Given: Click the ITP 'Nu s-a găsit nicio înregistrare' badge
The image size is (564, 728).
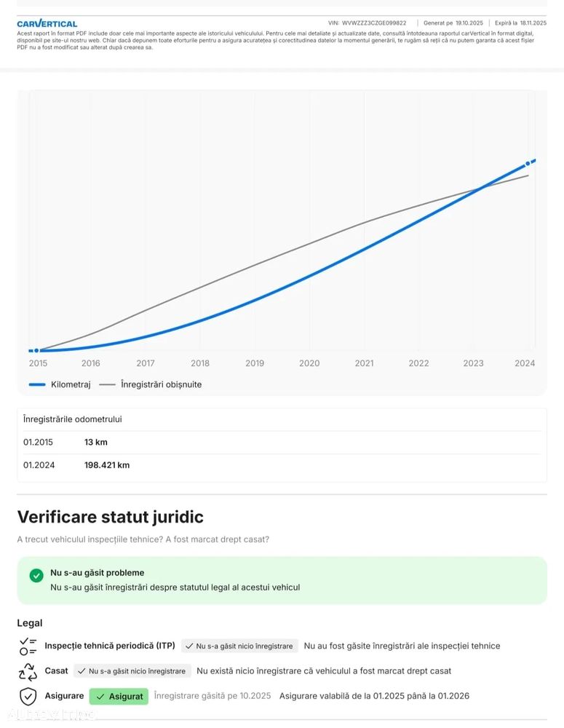Looking at the screenshot, I should (x=239, y=646).
